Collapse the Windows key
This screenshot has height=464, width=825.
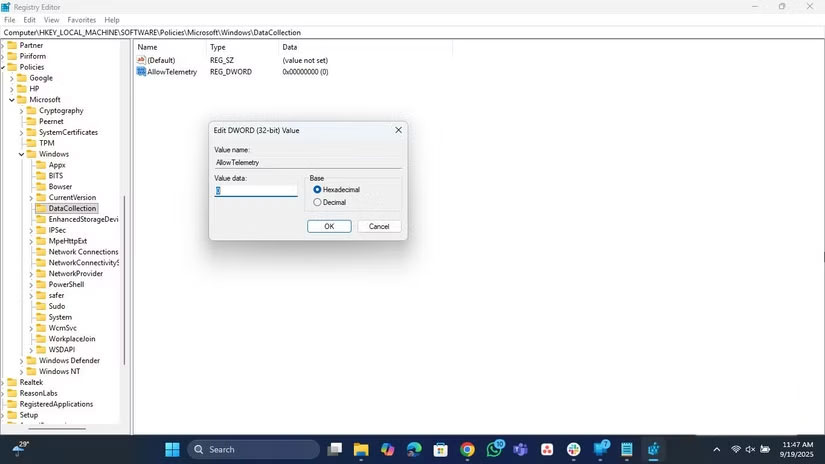point(22,154)
